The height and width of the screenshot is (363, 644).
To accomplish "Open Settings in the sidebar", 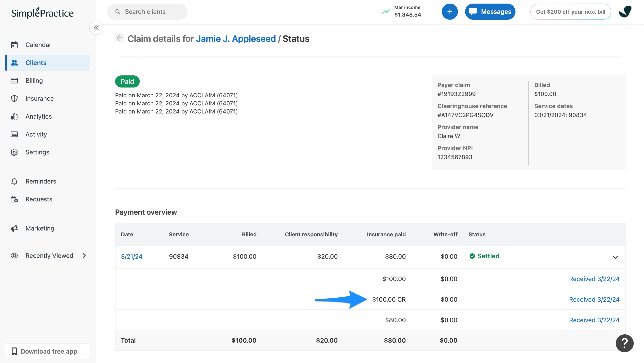I will point(47,152).
